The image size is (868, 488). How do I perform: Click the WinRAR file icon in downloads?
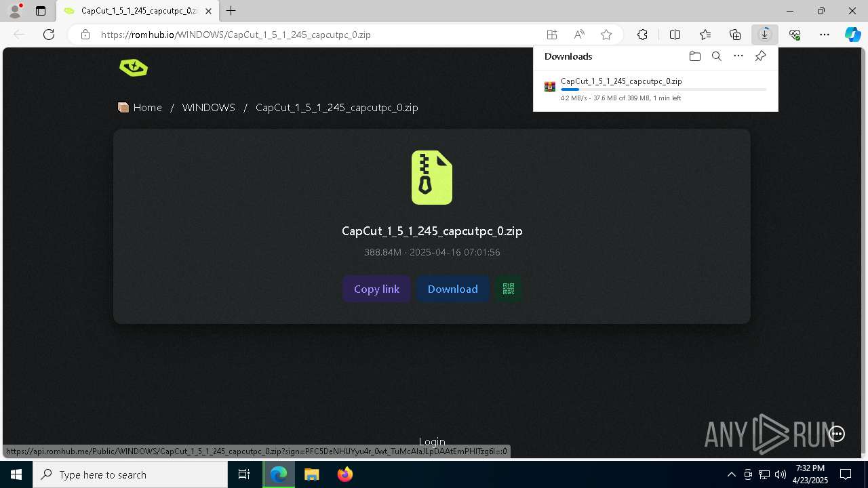click(x=550, y=87)
